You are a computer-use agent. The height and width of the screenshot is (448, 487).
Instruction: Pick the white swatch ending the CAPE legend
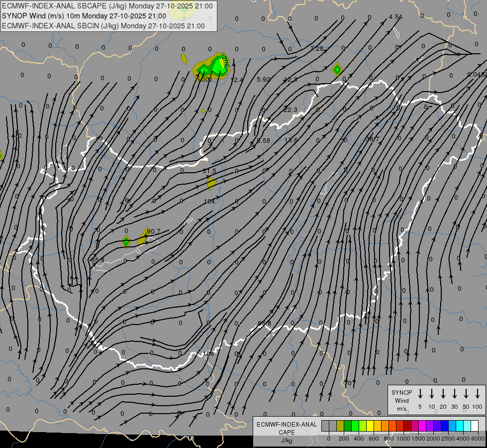pos(475,426)
